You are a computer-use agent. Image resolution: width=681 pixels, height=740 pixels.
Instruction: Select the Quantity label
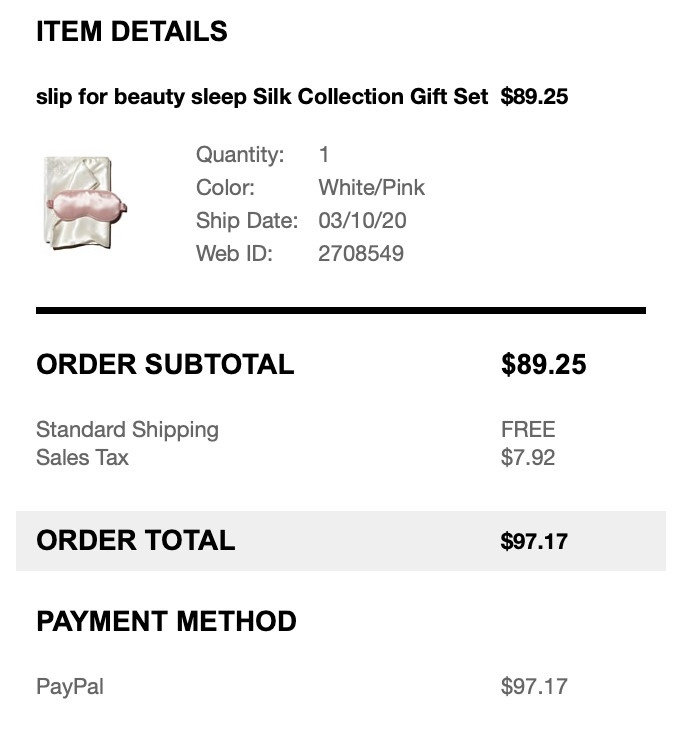tap(240, 154)
